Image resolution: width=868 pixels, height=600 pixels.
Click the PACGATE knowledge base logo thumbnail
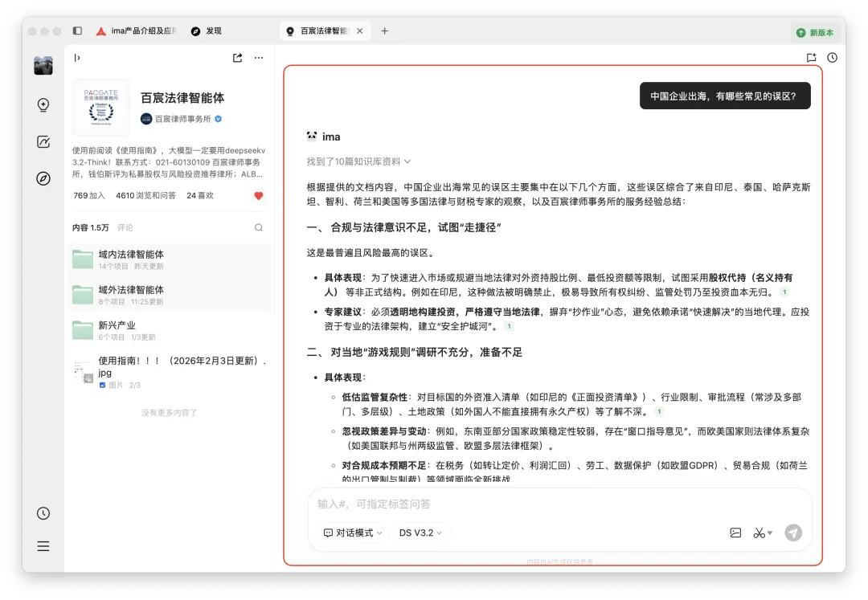click(100, 108)
